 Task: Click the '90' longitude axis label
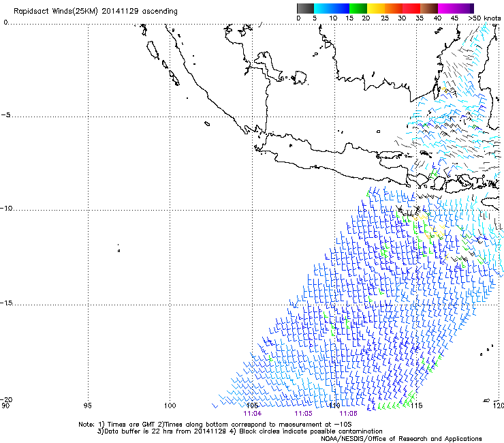[5, 406]
